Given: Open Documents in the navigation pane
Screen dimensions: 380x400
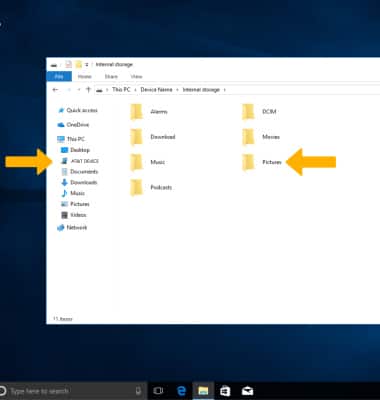Looking at the screenshot, I should (80, 172).
